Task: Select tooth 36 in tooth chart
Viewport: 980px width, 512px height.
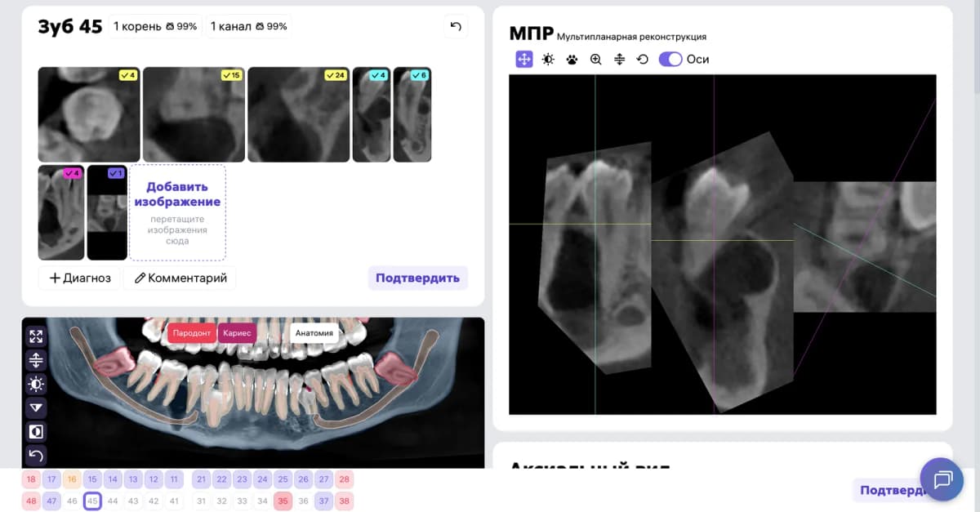Action: click(x=304, y=501)
